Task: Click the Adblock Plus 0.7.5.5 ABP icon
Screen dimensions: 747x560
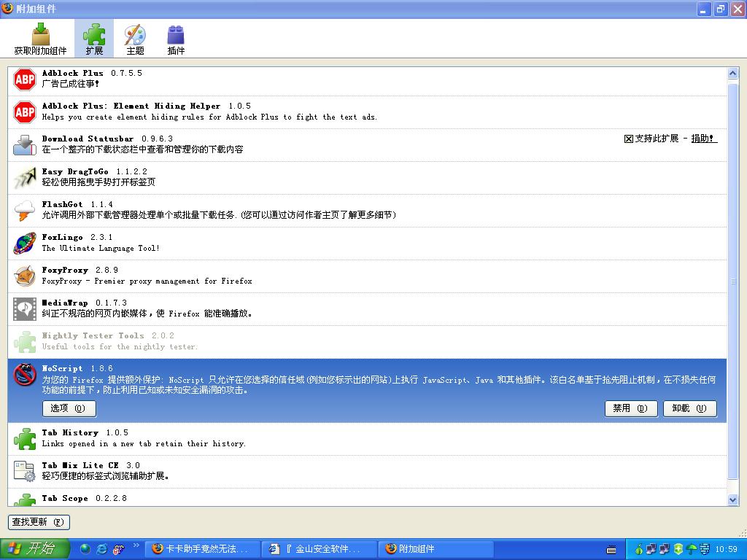Action: tap(24, 79)
